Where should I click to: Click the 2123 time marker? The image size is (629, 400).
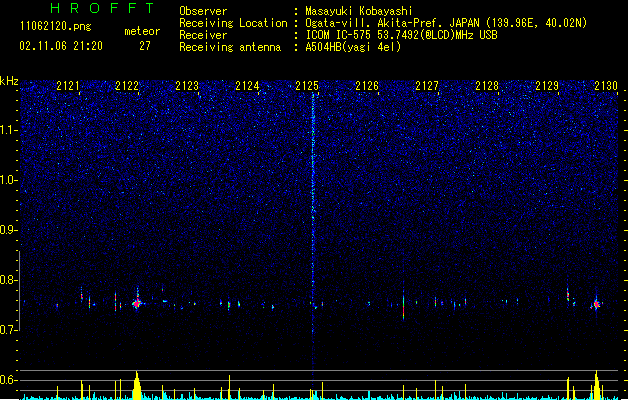coord(187,86)
